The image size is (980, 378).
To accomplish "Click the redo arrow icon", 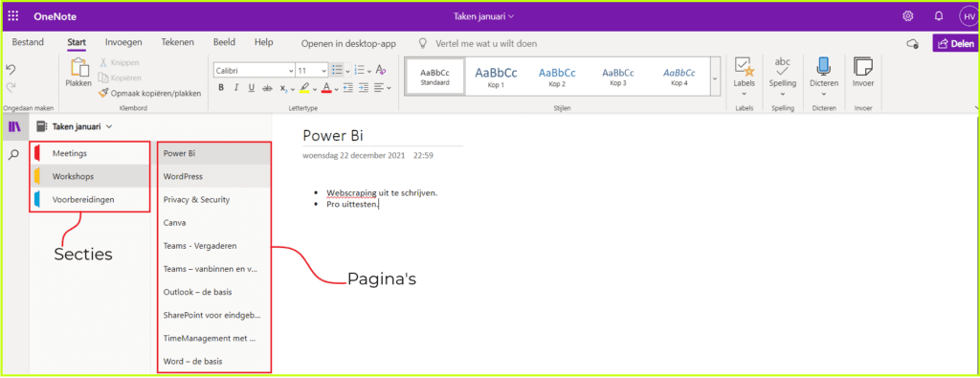I will tap(11, 87).
